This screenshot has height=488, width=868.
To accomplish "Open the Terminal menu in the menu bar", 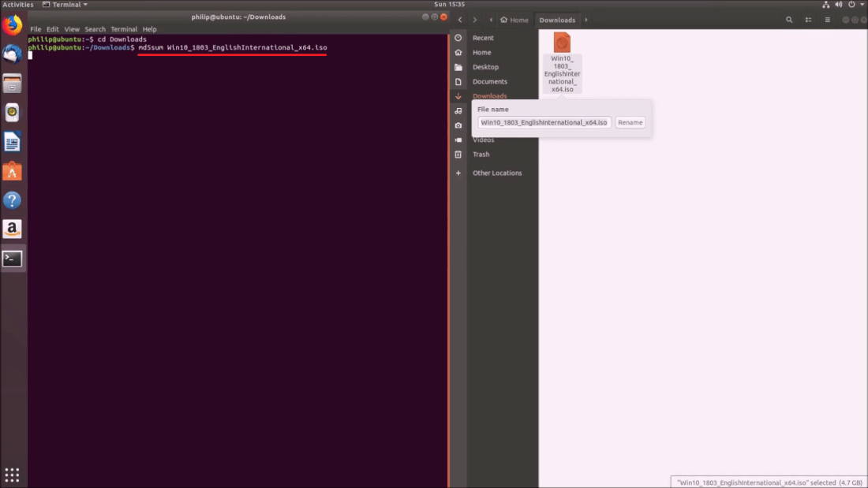I will [123, 29].
